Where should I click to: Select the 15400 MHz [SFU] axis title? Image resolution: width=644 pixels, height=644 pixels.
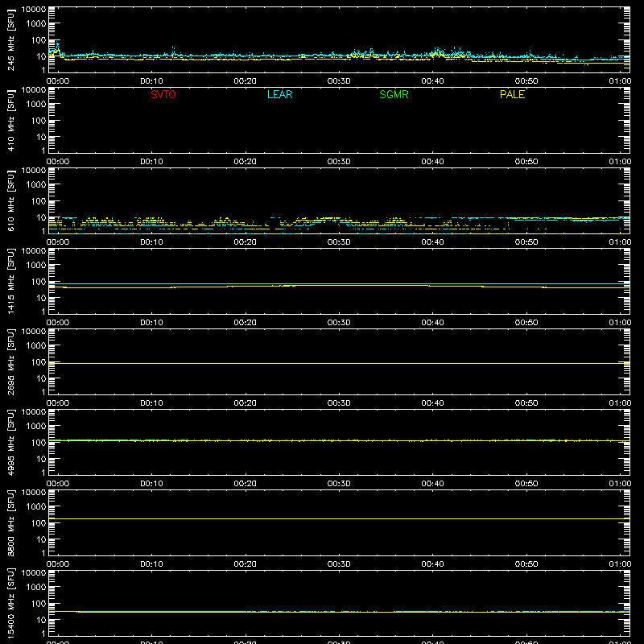[x=10, y=603]
